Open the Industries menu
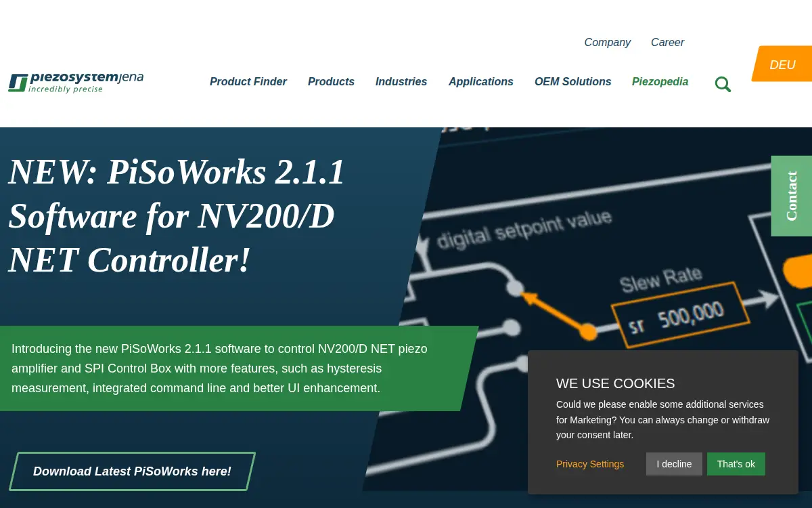Screen dimensions: 812x508 click(x=401, y=81)
